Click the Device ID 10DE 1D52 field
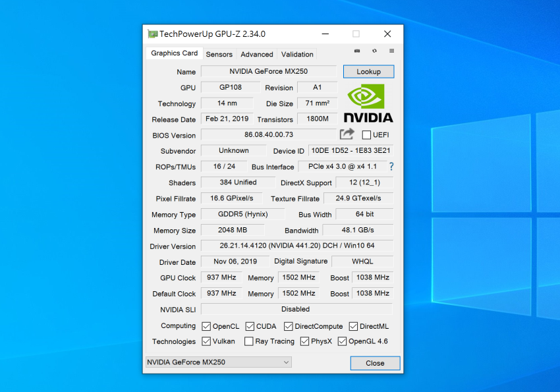The width and height of the screenshot is (560, 392). pos(350,151)
